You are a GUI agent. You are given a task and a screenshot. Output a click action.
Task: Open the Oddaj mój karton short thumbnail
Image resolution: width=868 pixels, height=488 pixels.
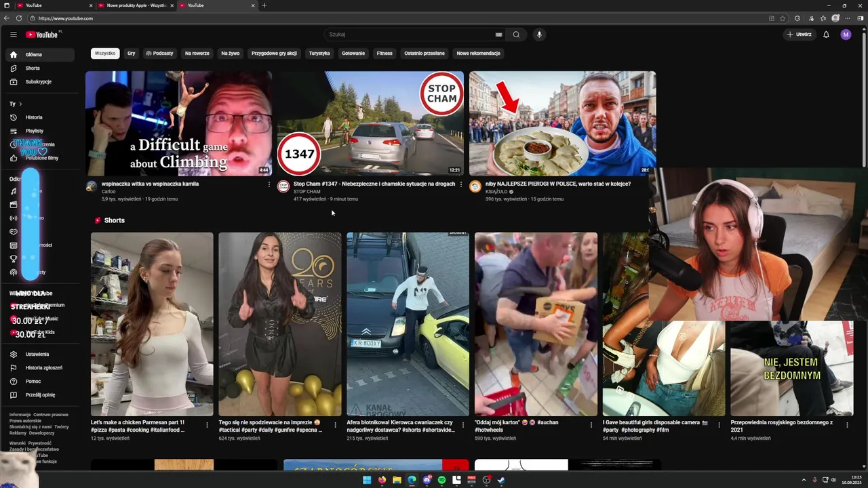[x=536, y=324]
